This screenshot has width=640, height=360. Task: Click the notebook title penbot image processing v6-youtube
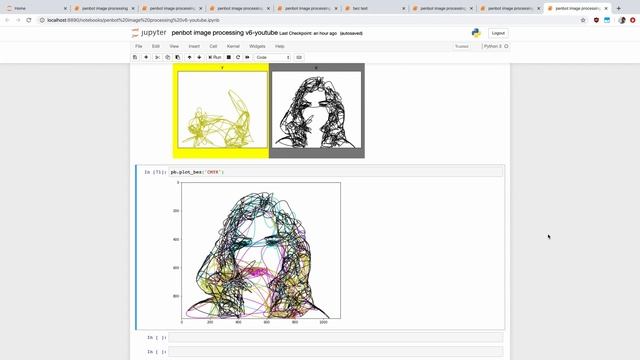(x=224, y=33)
